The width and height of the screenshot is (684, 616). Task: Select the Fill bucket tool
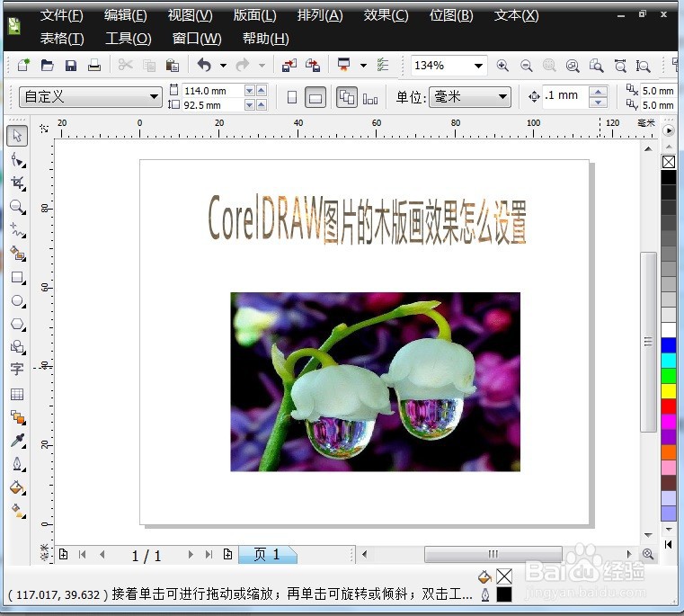click(x=17, y=487)
